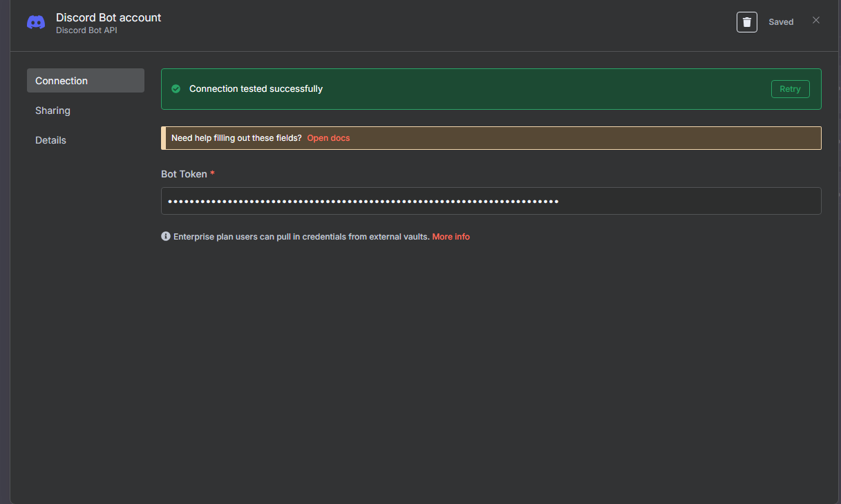The width and height of the screenshot is (841, 504).
Task: Click the info icon near Enterprise note
Action: [166, 236]
